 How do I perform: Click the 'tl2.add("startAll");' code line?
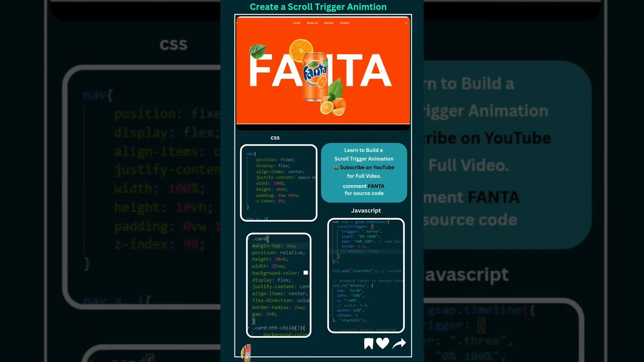point(355,271)
